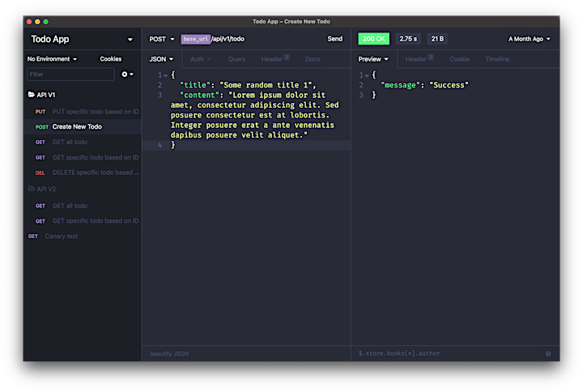Click the API V1 folder icon
Screen dimensions: 583x392
click(x=32, y=95)
